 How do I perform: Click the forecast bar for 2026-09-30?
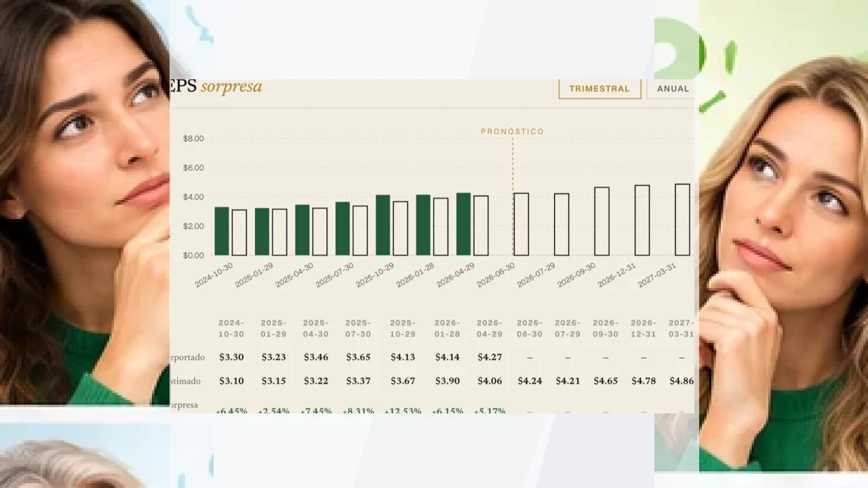pos(601,222)
